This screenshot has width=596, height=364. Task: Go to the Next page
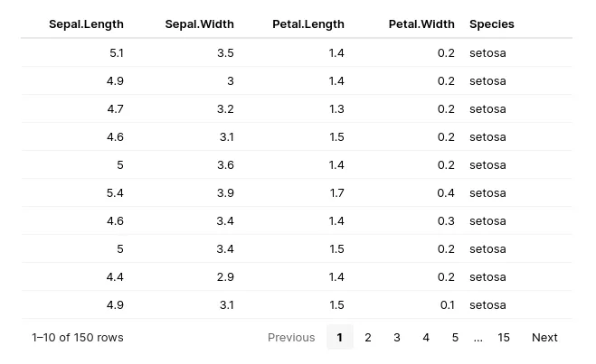(x=544, y=337)
